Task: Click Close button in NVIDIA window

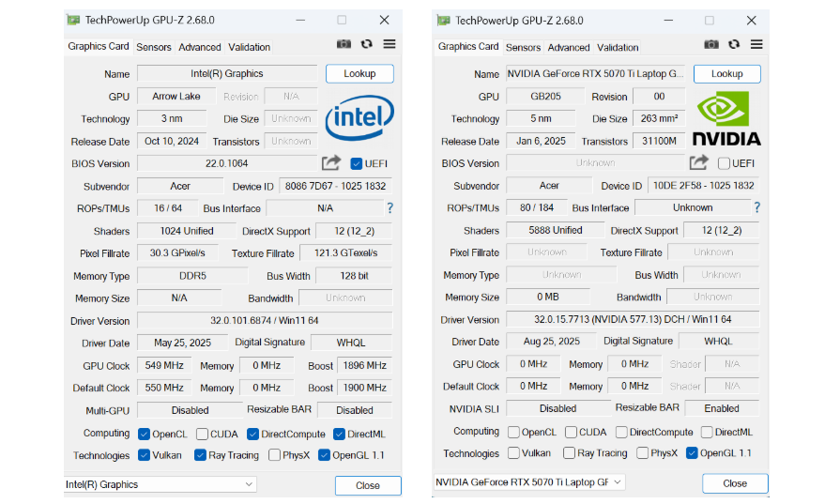Action: 735,483
